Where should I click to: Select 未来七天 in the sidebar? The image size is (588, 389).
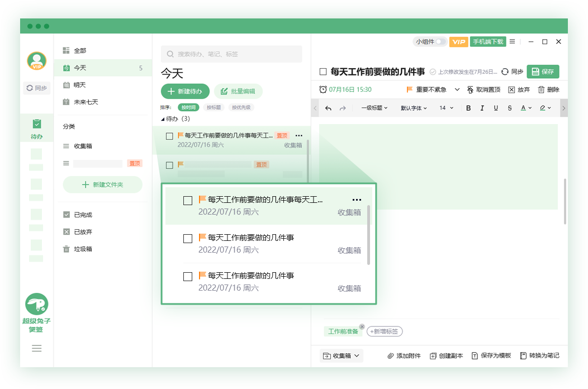click(x=103, y=102)
